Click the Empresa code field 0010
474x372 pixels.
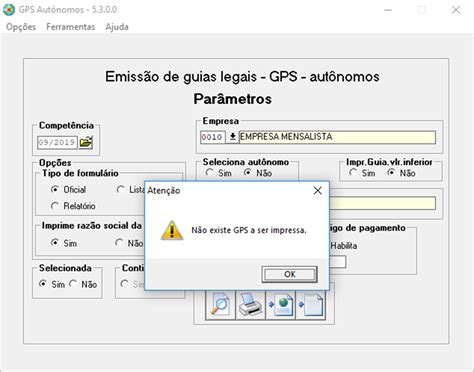(212, 137)
